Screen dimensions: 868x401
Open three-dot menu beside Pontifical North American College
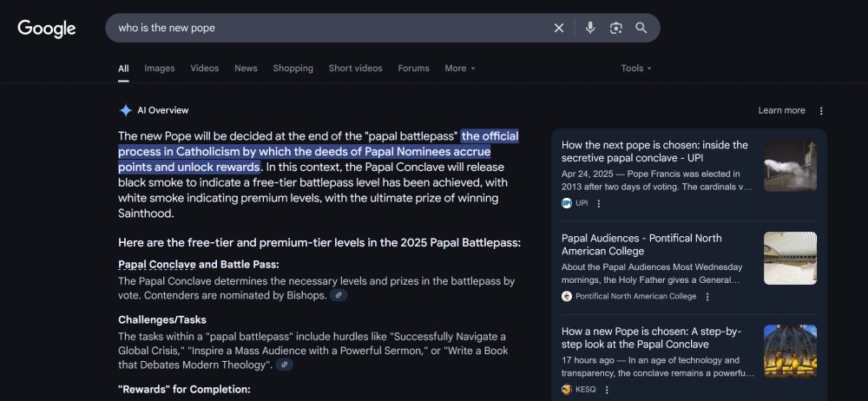click(x=707, y=296)
